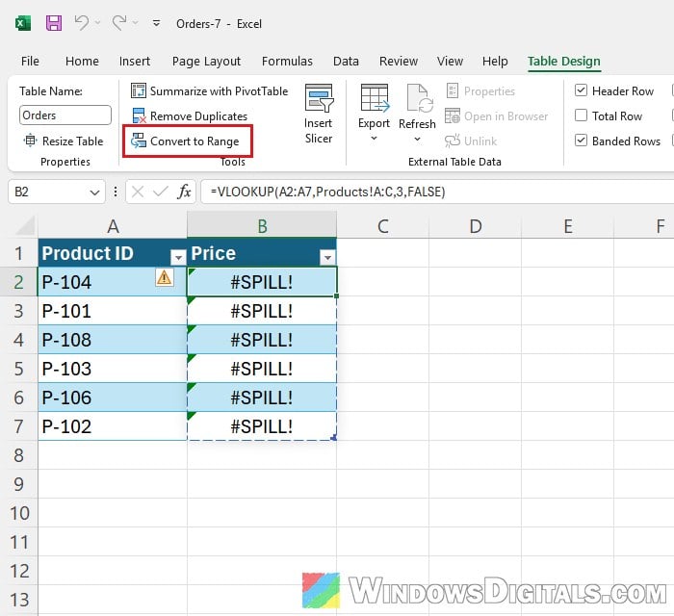Save the workbook with the floppy icon
This screenshot has width=674, height=616.
coord(54,23)
